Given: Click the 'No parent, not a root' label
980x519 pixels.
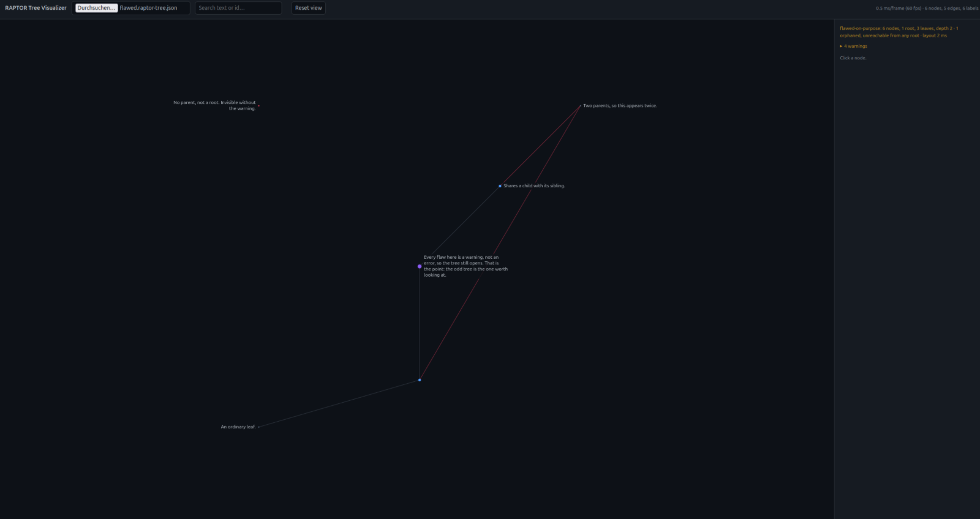Looking at the screenshot, I should click(214, 105).
